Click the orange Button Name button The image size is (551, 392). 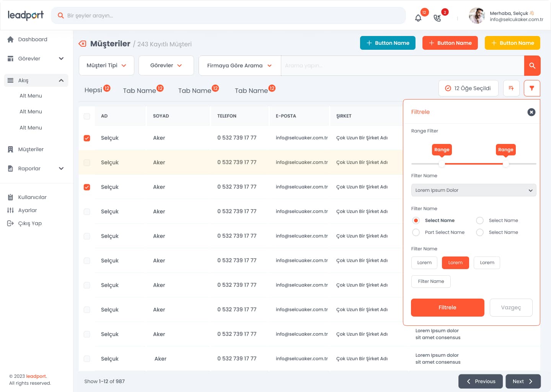pos(450,43)
